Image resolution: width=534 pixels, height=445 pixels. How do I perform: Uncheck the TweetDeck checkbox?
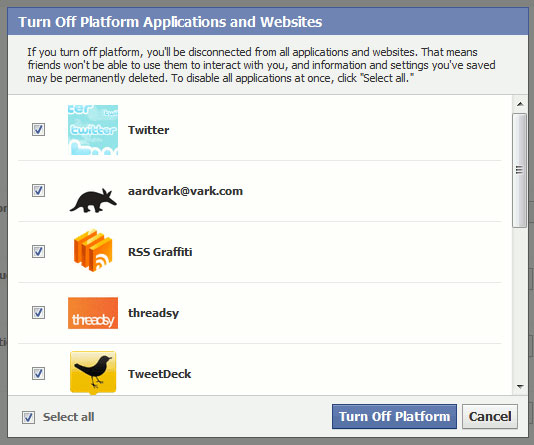[x=38, y=373]
